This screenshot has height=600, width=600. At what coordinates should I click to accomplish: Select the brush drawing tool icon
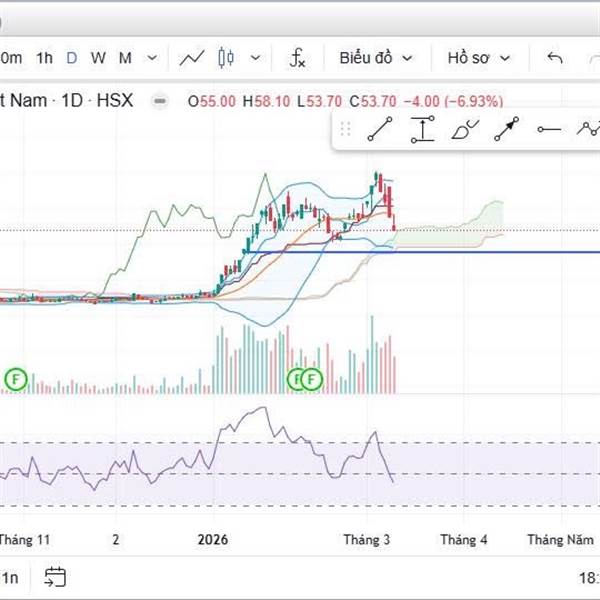coord(465,129)
